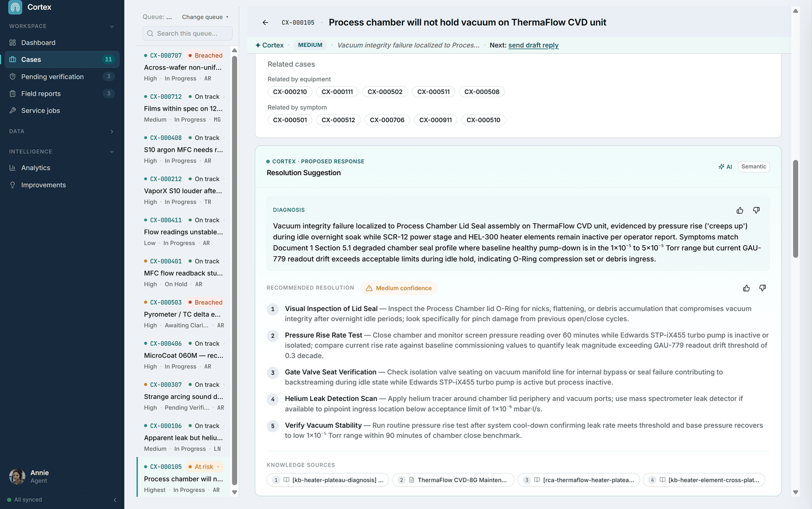
Task: Click main page scroll-up arrow
Action: click(x=795, y=11)
